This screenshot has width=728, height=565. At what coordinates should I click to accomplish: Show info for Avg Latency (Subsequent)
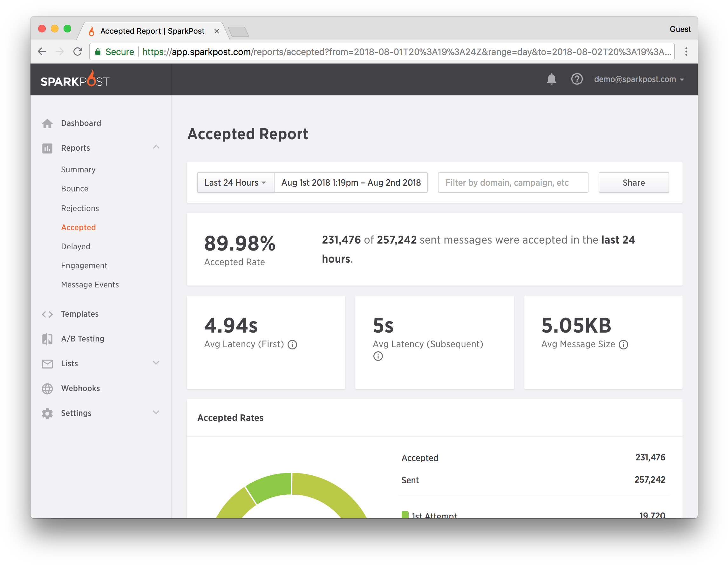(x=378, y=356)
